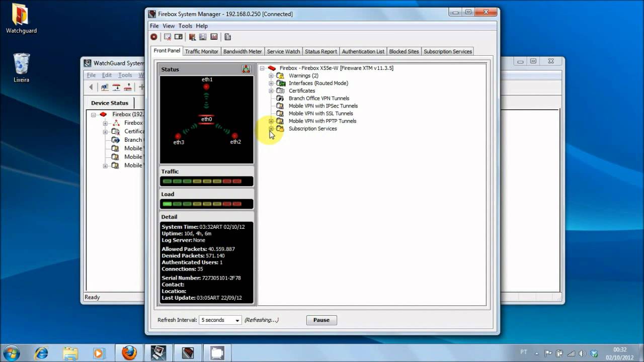Click the connect-to-device icon in WatchGuard System Manager
644x362 pixels.
105,87
